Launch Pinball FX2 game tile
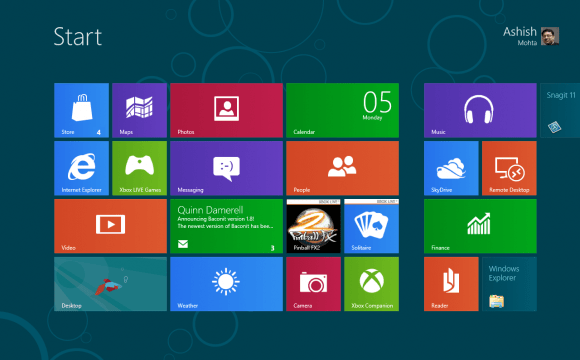The height and width of the screenshot is (360, 580). (x=314, y=226)
